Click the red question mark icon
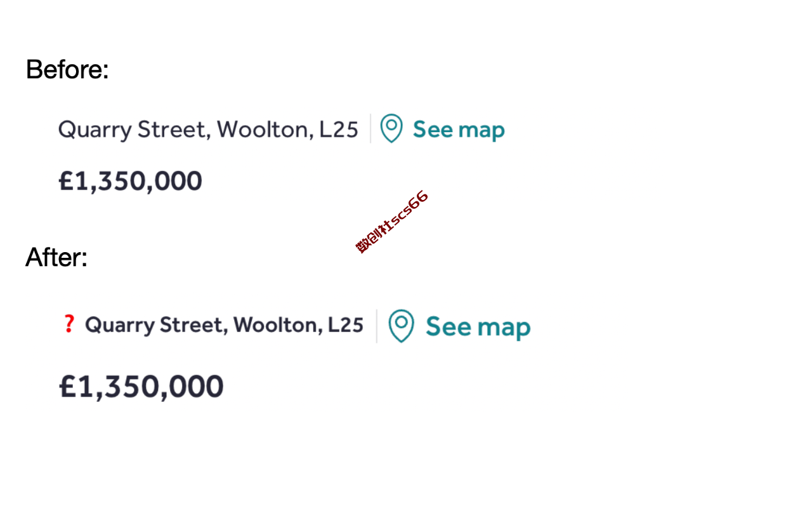Screen dimensions: 812x508 [x=69, y=324]
